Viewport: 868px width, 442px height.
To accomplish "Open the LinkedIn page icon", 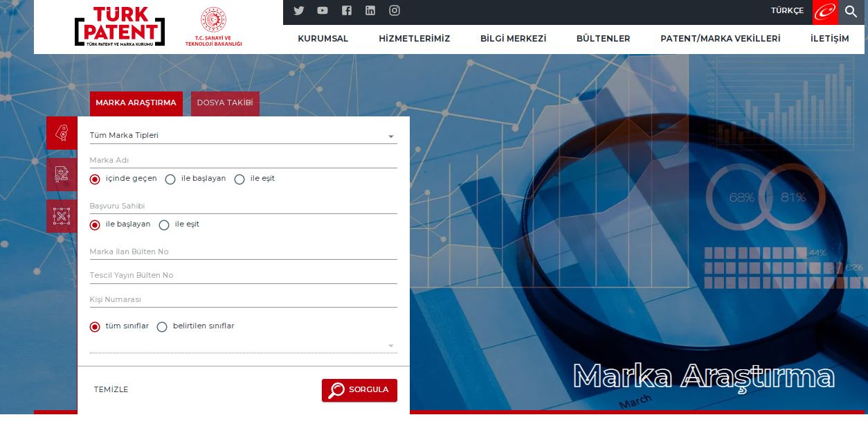I will coord(370,10).
